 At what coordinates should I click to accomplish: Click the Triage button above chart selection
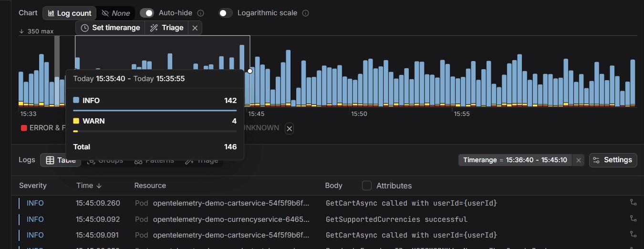pyautogui.click(x=166, y=28)
